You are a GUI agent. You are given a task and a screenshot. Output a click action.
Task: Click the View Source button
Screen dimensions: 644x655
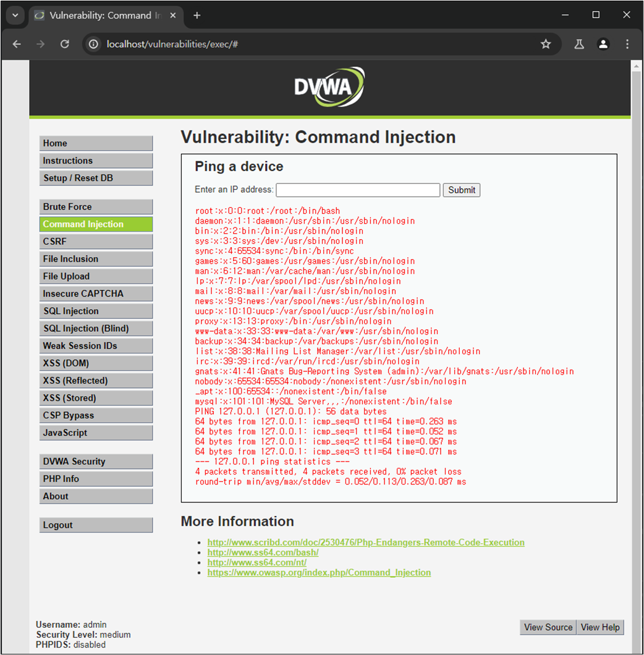click(548, 627)
